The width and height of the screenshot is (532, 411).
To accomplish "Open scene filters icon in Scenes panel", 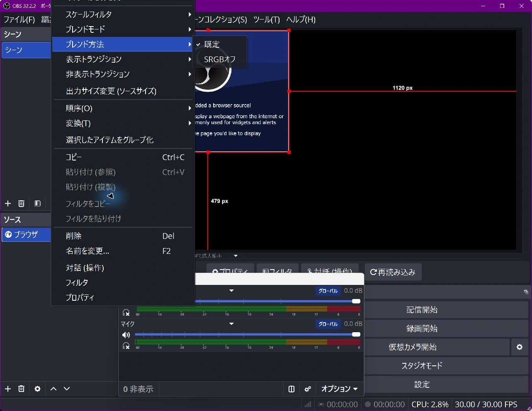I will point(37,203).
